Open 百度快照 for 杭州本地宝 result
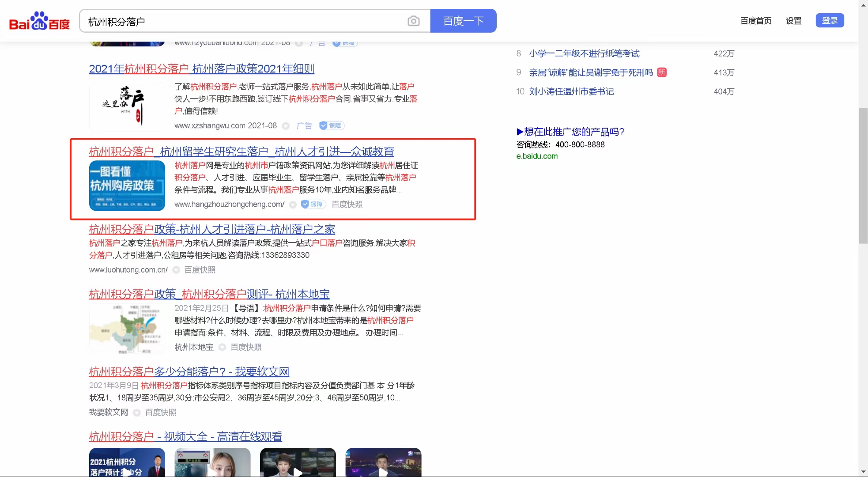The width and height of the screenshot is (868, 477). 246,347
